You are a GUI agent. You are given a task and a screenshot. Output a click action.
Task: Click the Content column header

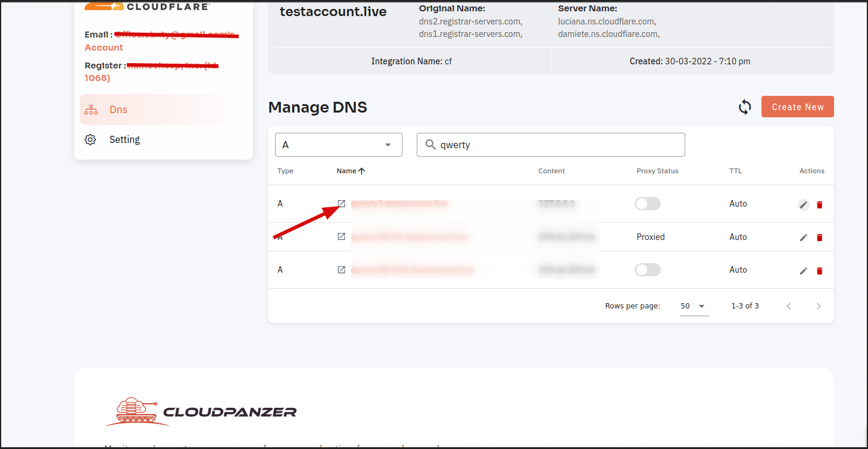click(551, 171)
